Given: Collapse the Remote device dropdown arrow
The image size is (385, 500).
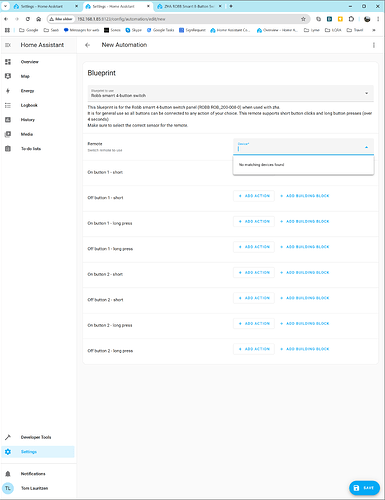Looking at the screenshot, I should (366, 147).
